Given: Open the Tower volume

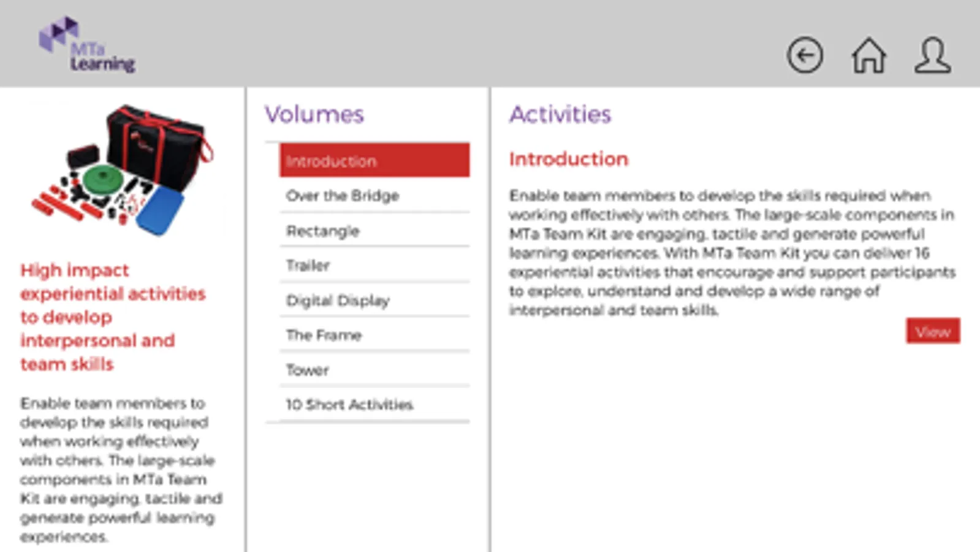Looking at the screenshot, I should coord(374,369).
